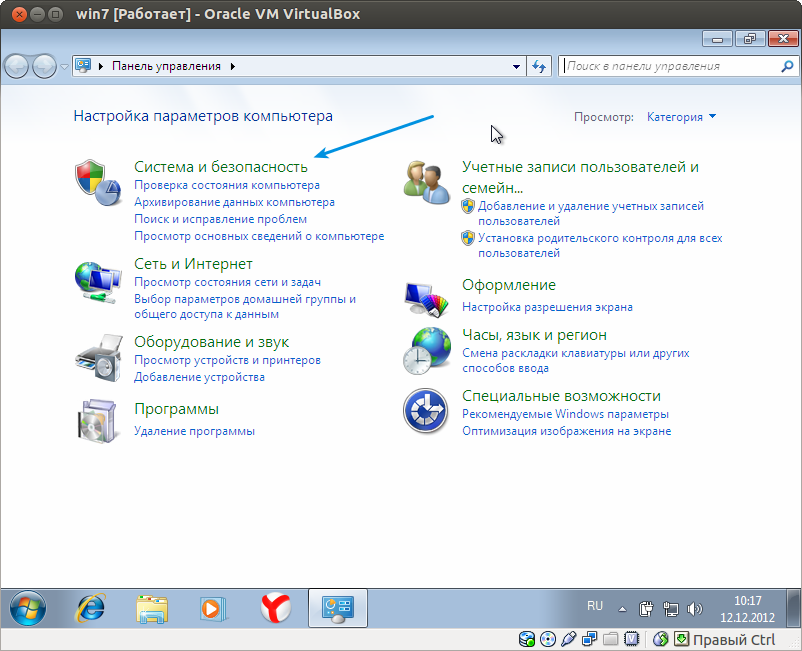Click Удаление программы link
This screenshot has height=651, width=802.
tap(194, 431)
